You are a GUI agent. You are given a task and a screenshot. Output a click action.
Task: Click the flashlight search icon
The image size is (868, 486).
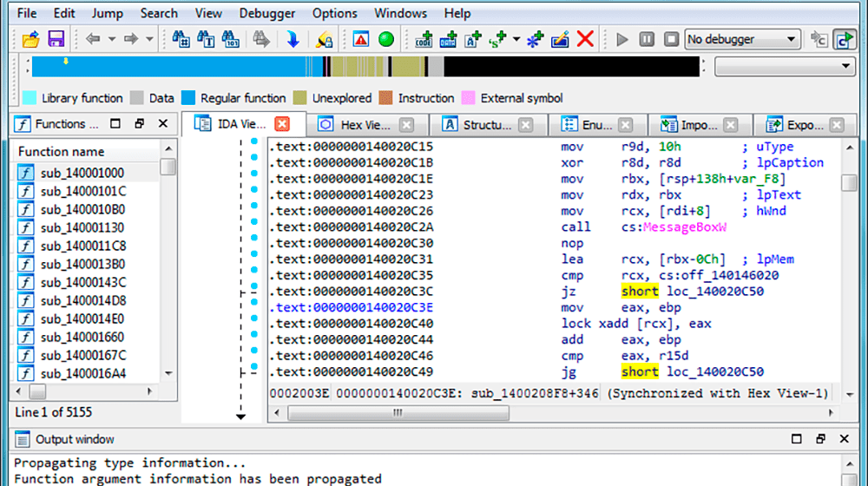tap(324, 39)
